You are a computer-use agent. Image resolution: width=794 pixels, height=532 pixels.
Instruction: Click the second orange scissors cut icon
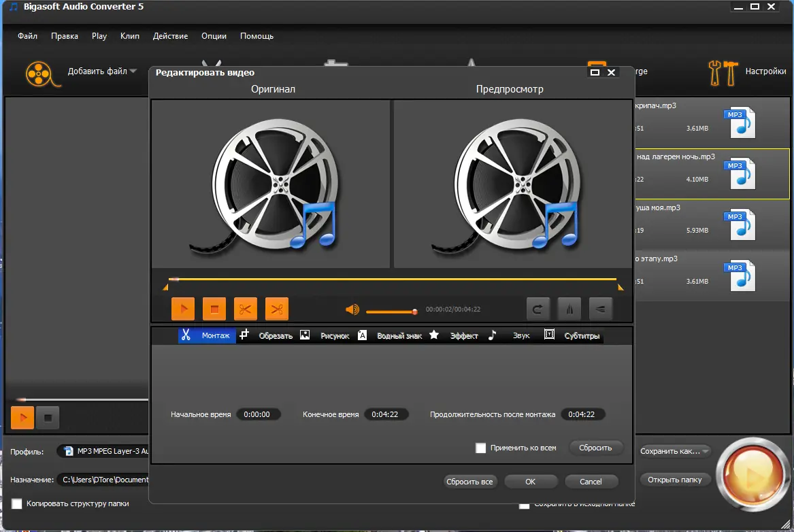tap(276, 309)
